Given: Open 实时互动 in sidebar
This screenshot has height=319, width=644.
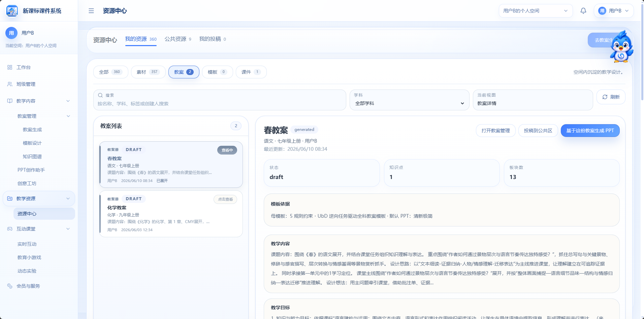Looking at the screenshot, I should (x=27, y=244).
